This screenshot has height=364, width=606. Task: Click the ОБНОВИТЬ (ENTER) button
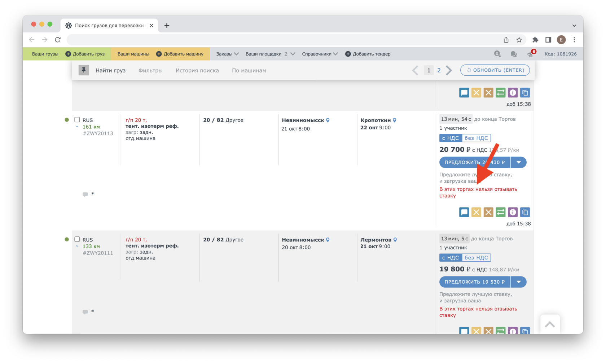pos(495,70)
